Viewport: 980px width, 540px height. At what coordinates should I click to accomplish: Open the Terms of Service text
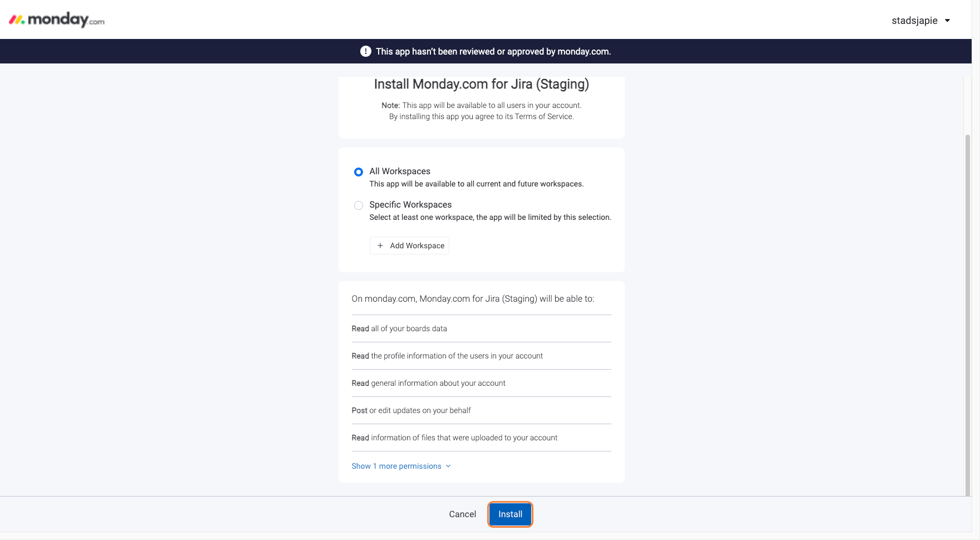[x=543, y=116]
